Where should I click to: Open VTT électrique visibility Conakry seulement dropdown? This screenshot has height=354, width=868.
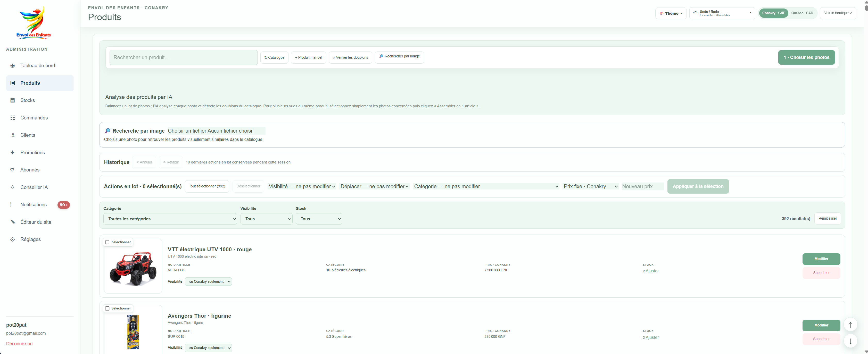tap(208, 281)
